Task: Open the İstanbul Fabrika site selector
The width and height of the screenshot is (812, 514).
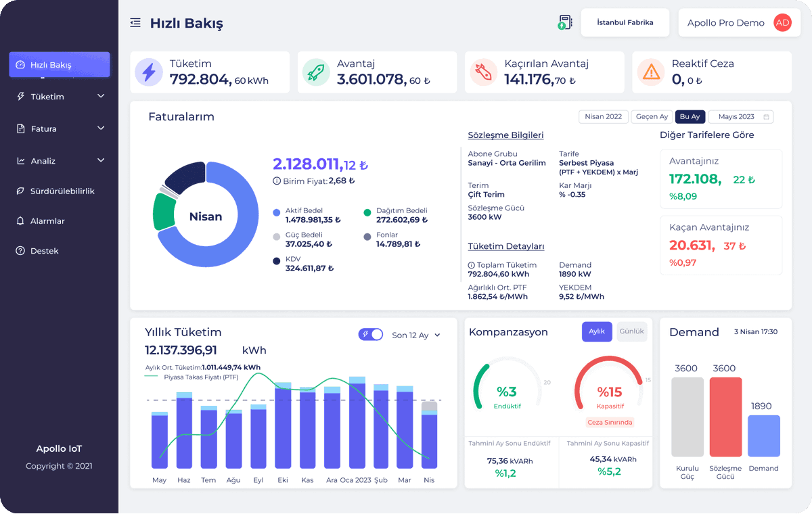Action: pos(625,22)
